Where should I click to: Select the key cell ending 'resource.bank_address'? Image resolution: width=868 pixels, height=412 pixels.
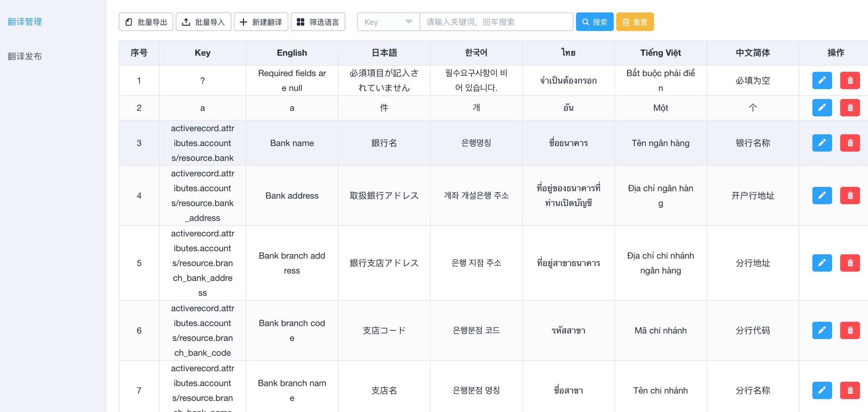[x=203, y=195]
